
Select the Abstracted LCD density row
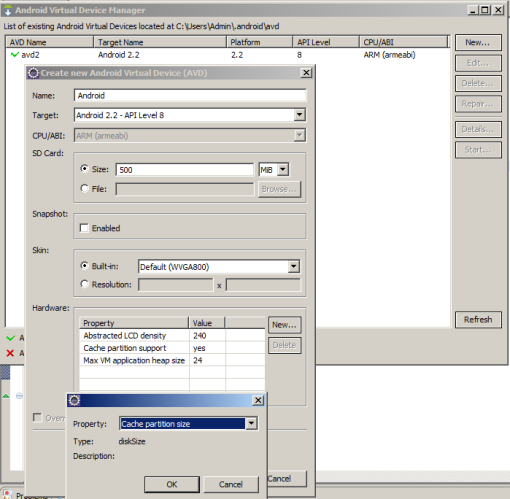pyautogui.click(x=172, y=336)
